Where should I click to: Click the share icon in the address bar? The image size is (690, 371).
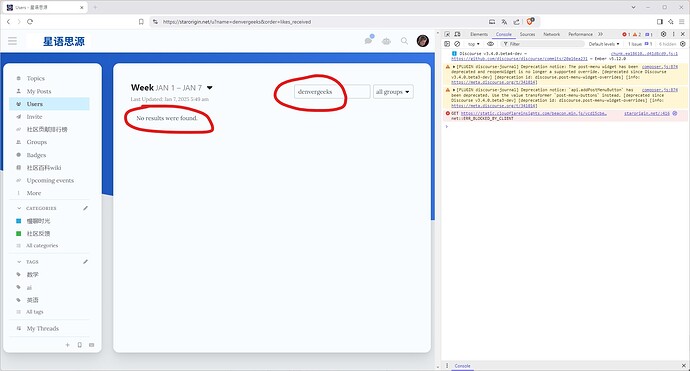coord(517,22)
